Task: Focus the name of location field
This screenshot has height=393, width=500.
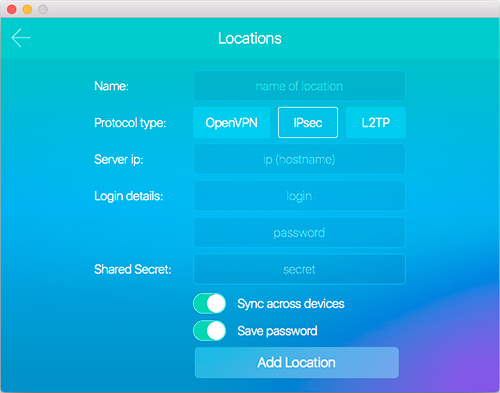Action: click(x=299, y=86)
